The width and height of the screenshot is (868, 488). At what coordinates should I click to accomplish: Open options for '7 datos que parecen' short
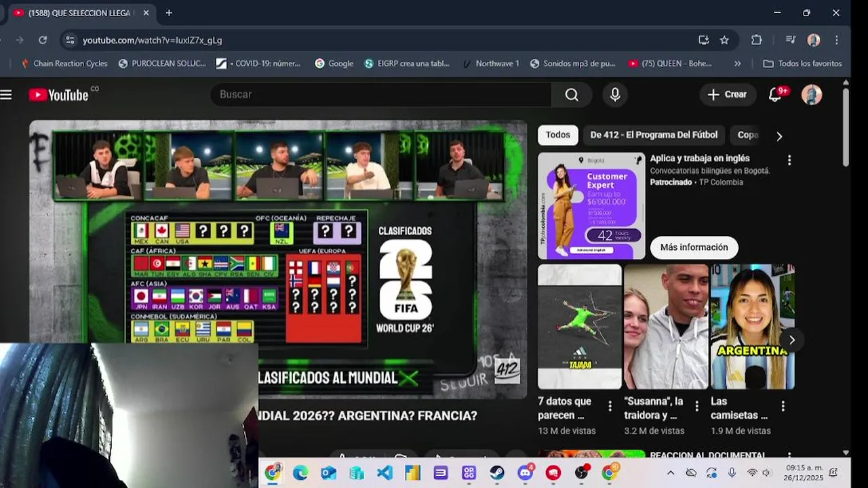(x=610, y=406)
